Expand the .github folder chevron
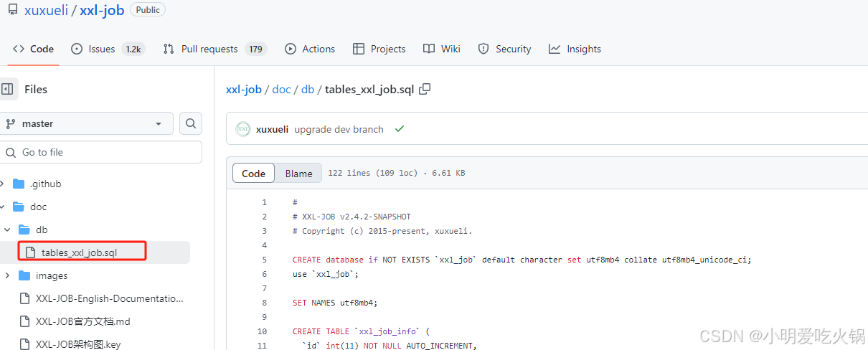 point(3,184)
